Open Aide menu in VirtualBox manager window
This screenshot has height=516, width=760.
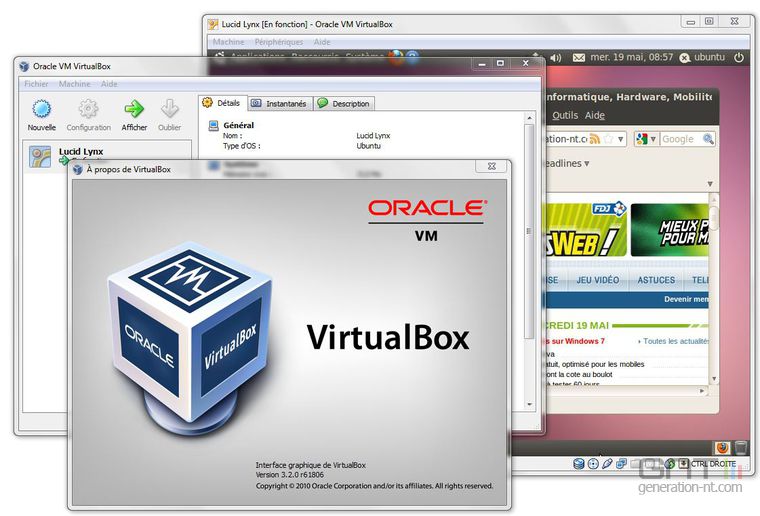coord(109,84)
